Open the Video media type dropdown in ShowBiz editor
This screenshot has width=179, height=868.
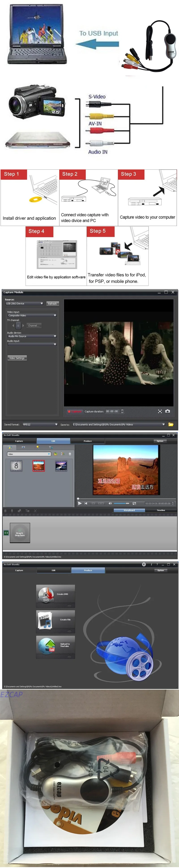[x=29, y=454]
